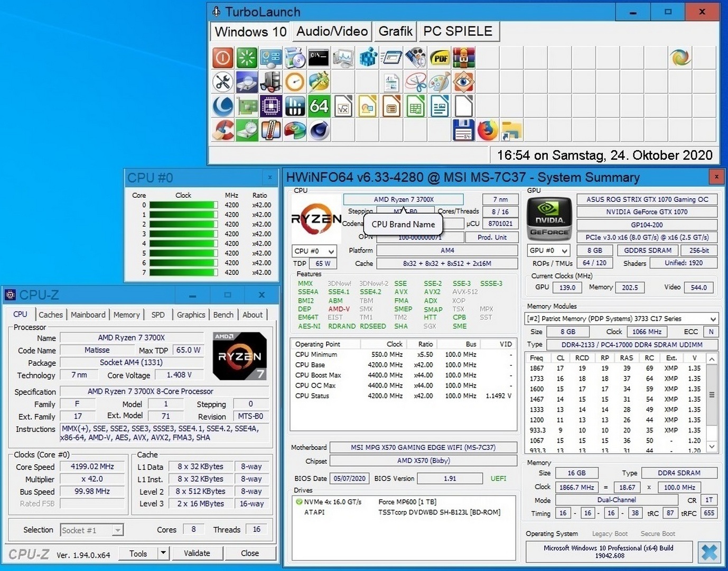Image resolution: width=728 pixels, height=571 pixels.
Task: Open the WinRAR books icon
Action: (463, 58)
